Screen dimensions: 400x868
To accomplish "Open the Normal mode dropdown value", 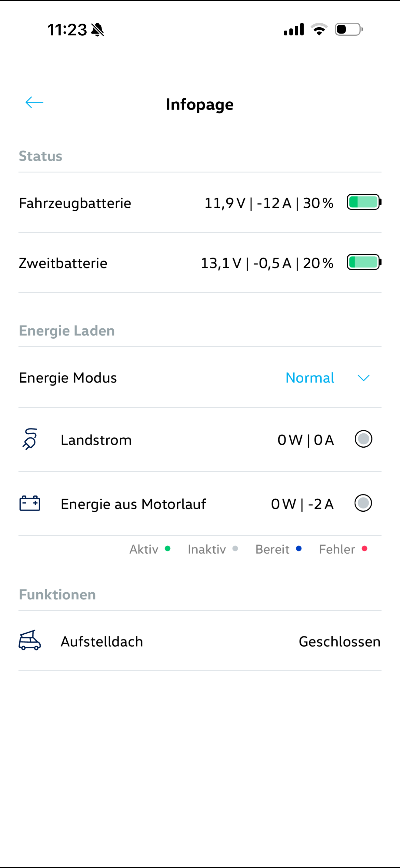I will [x=310, y=378].
